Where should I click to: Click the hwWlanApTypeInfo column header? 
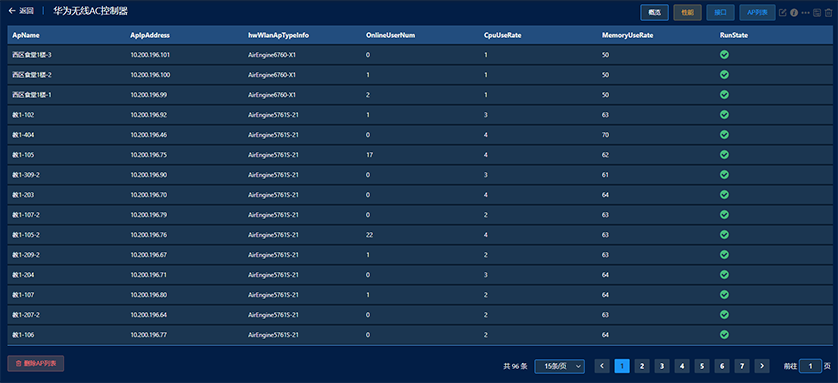tap(278, 35)
